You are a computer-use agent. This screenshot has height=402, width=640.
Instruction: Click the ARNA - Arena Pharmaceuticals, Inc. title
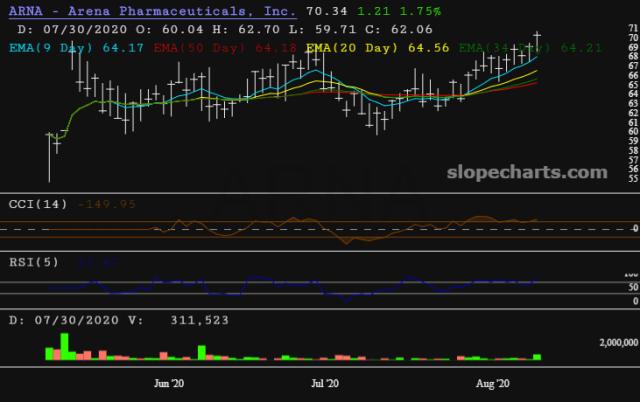(x=151, y=11)
